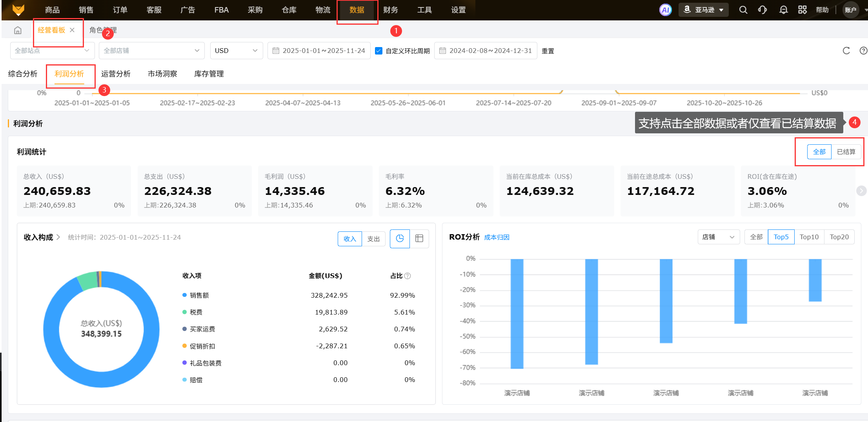
Task: Toggle profit stats to 已结算
Action: click(846, 152)
